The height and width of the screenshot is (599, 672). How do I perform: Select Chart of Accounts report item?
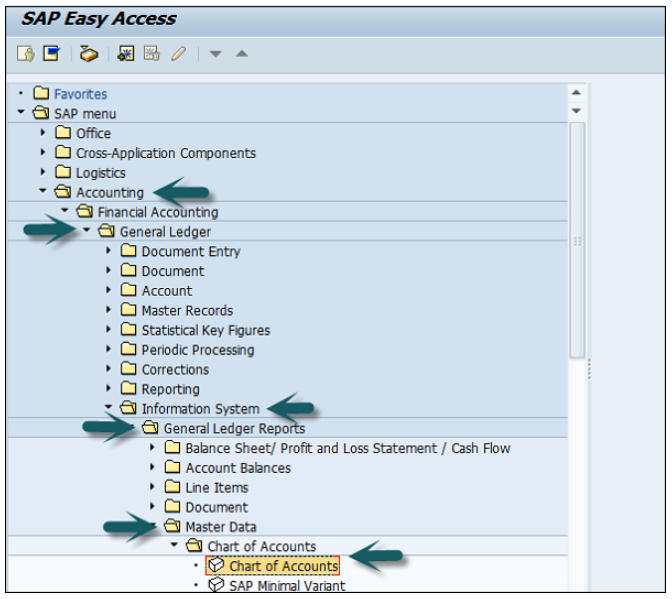point(283,566)
